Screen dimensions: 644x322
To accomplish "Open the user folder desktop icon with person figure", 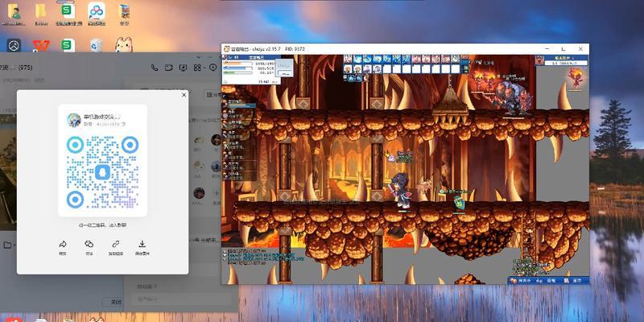I will 14,11.
